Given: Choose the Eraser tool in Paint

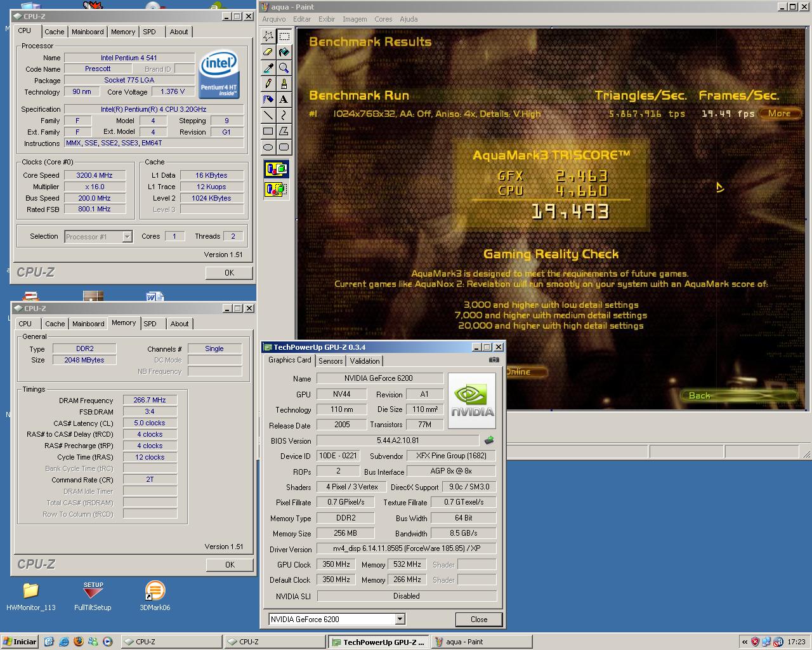Looking at the screenshot, I should 268,52.
